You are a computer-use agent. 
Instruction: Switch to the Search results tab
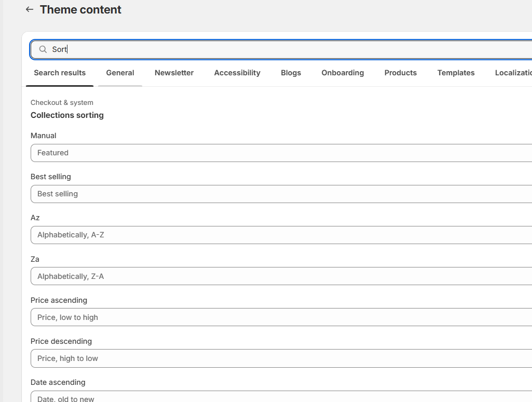coord(60,73)
